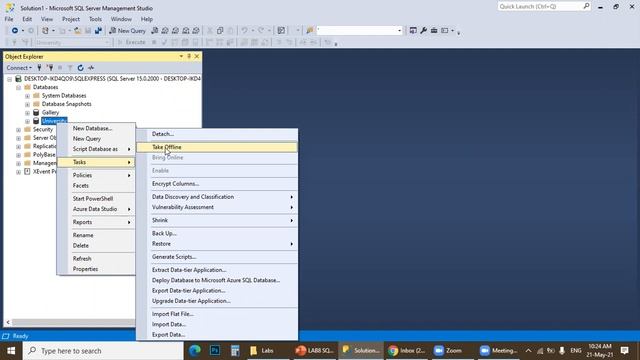This screenshot has height=360, width=640.
Task: Close the Object Explorer panel
Action: [197, 56]
